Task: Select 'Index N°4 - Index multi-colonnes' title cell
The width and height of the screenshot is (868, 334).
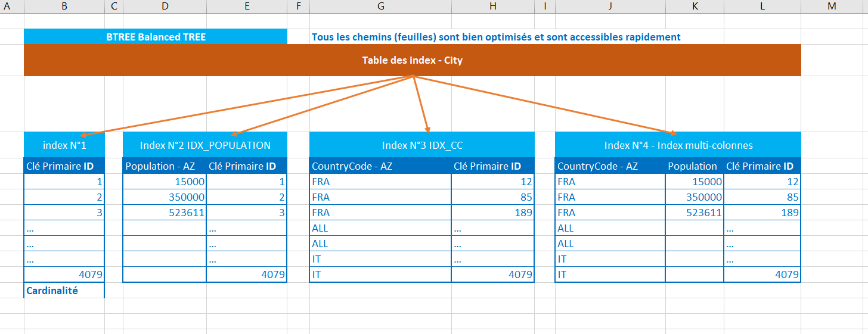Action: (678, 145)
